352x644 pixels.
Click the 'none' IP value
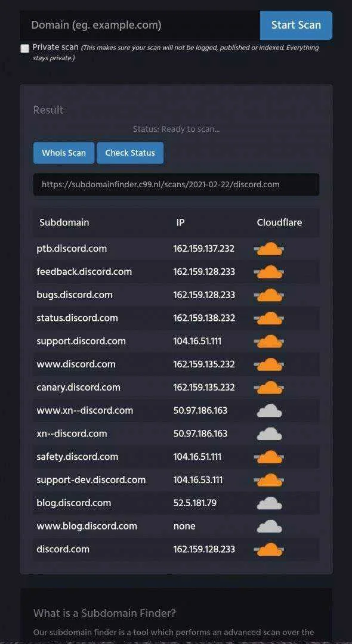point(184,526)
